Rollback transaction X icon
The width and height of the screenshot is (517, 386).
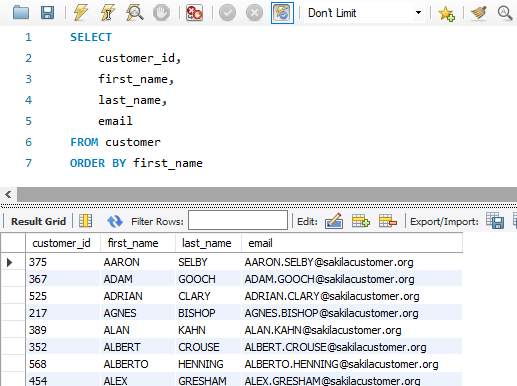coord(254,13)
